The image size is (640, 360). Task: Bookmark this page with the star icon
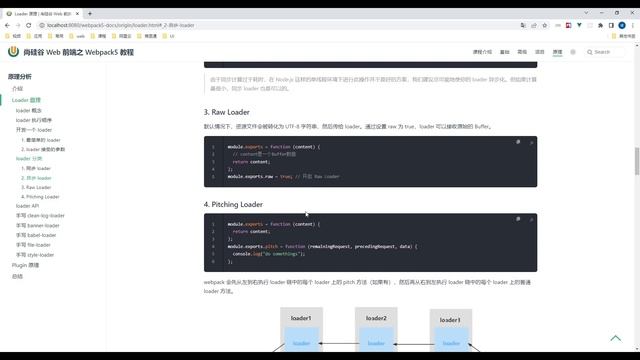(x=544, y=25)
